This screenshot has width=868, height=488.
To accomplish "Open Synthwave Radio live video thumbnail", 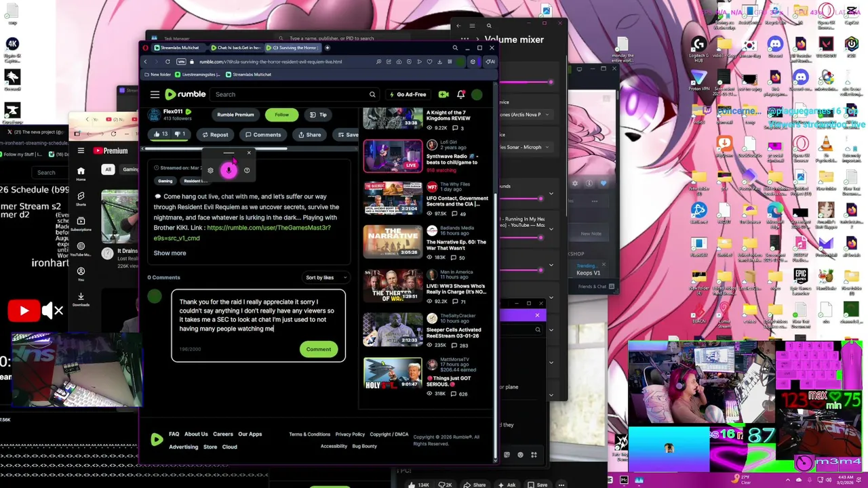I will click(393, 156).
